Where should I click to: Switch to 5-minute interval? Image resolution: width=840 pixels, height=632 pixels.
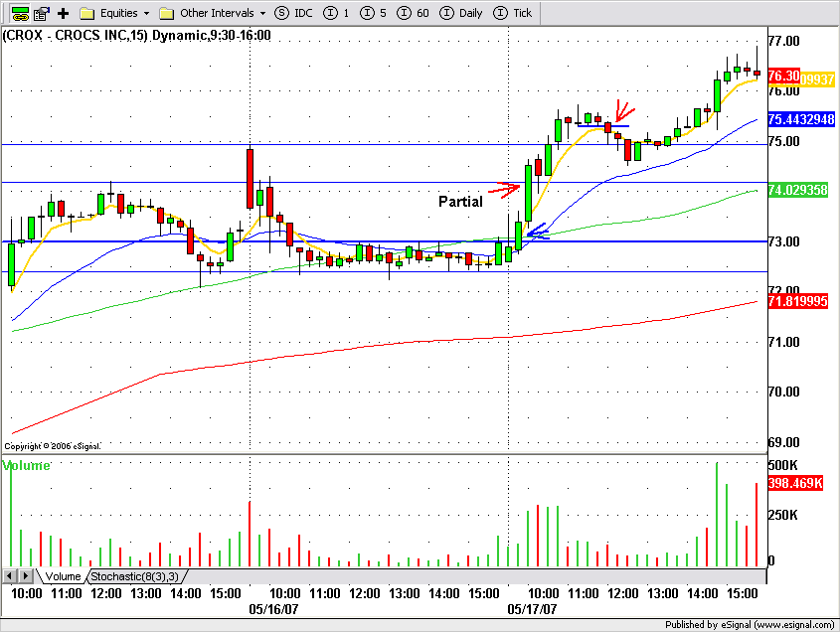[x=373, y=13]
